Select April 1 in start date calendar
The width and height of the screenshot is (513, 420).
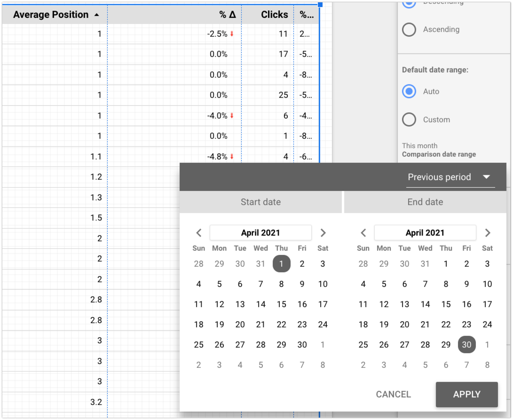point(281,264)
